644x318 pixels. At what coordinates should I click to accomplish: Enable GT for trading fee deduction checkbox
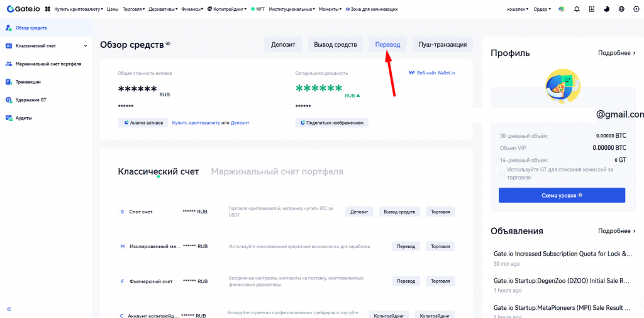click(x=502, y=173)
